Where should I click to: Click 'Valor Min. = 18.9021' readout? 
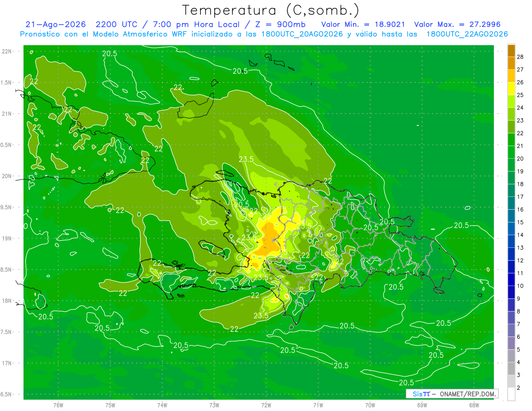tap(363, 24)
